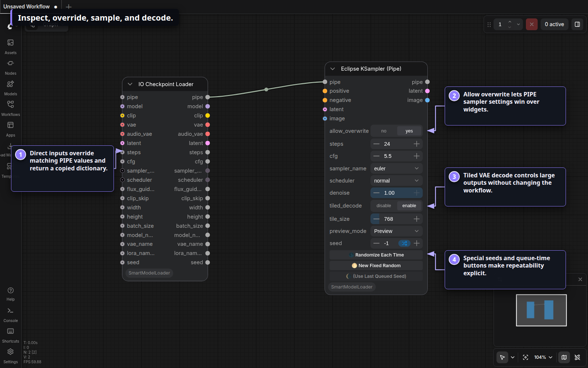Grab the queue toolbar drag handle

[489, 25]
